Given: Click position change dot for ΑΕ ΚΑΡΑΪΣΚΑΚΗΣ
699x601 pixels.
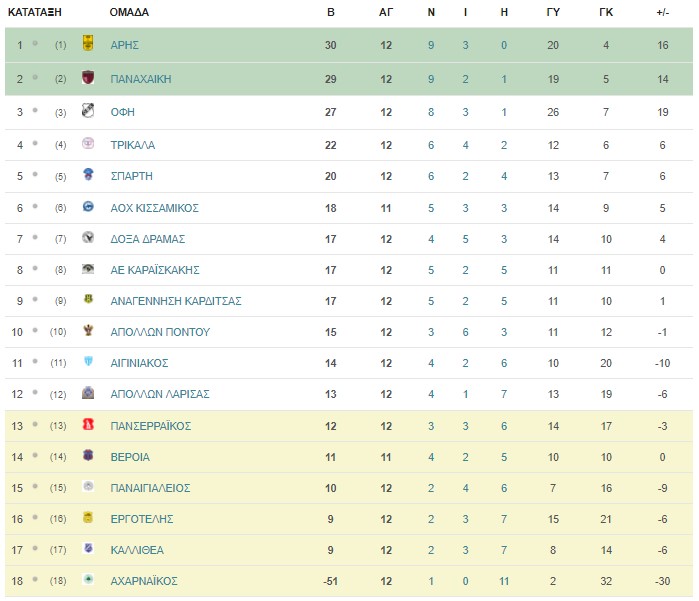Looking at the screenshot, I should 35,268.
